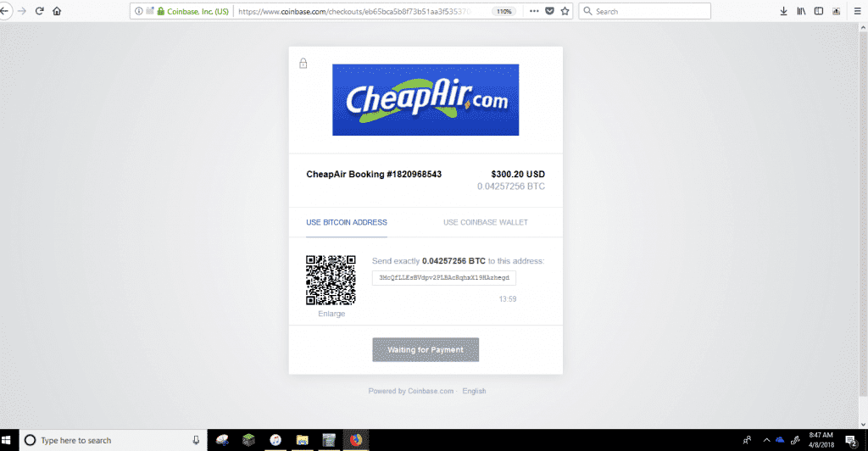Go to the browser home page icon
Screen dimensions: 868x451
coord(57,11)
